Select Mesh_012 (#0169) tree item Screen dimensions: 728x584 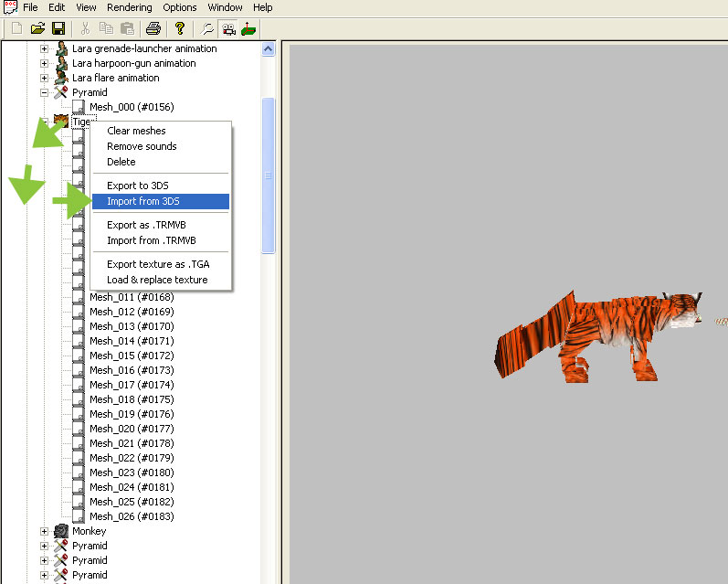(132, 312)
